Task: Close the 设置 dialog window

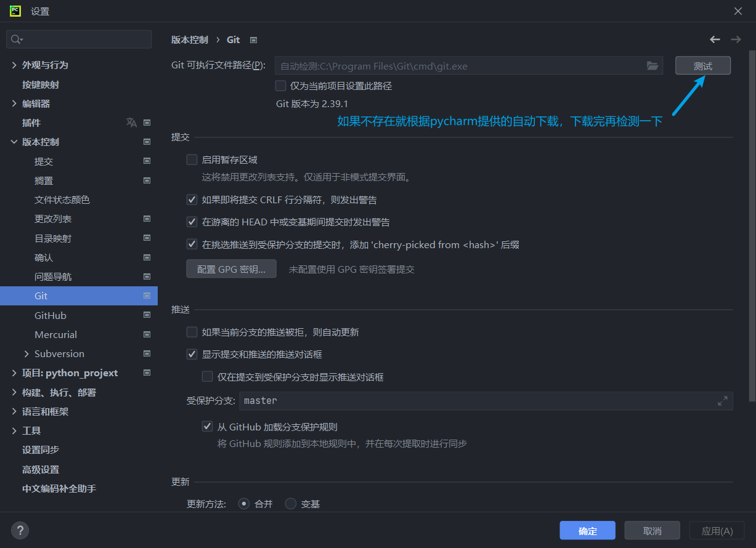Action: click(x=738, y=11)
